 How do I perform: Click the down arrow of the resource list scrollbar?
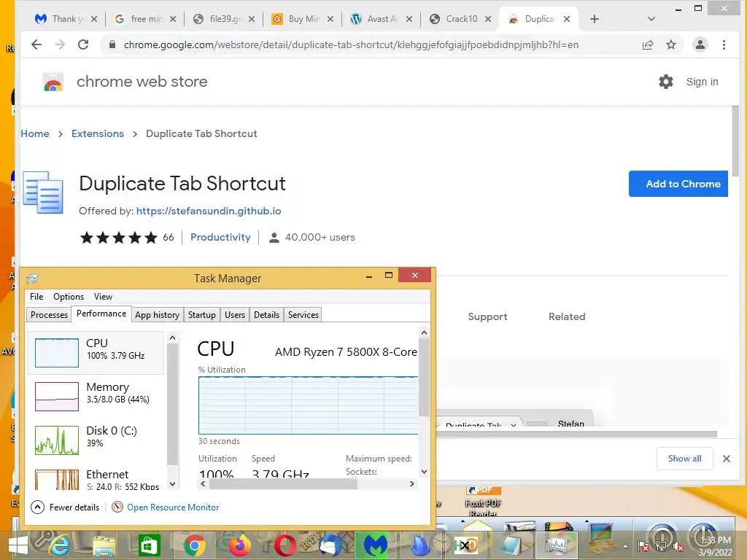pos(172,484)
